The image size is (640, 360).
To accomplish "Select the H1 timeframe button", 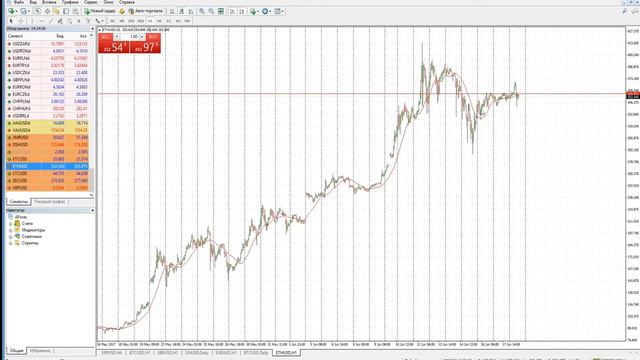I will click(150, 21).
